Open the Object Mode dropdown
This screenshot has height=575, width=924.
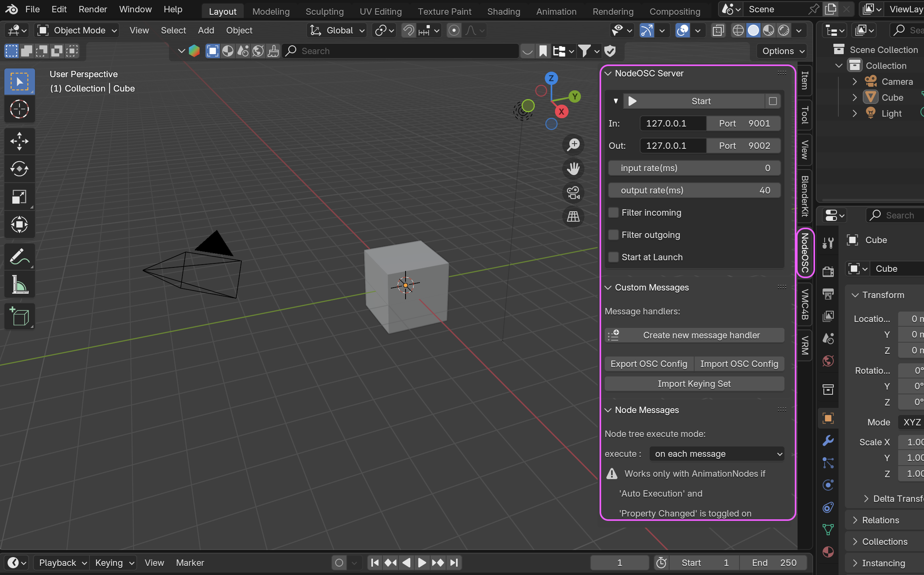78,31
